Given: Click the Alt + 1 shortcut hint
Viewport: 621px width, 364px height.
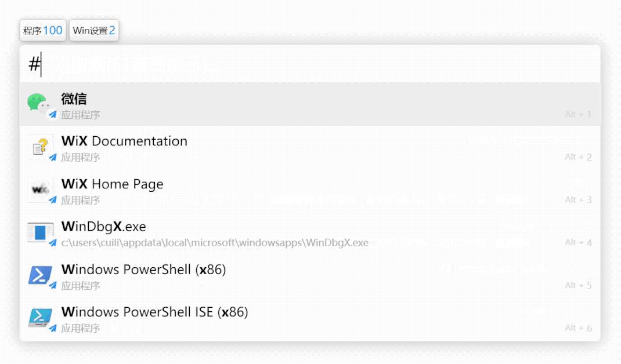Looking at the screenshot, I should coord(578,115).
